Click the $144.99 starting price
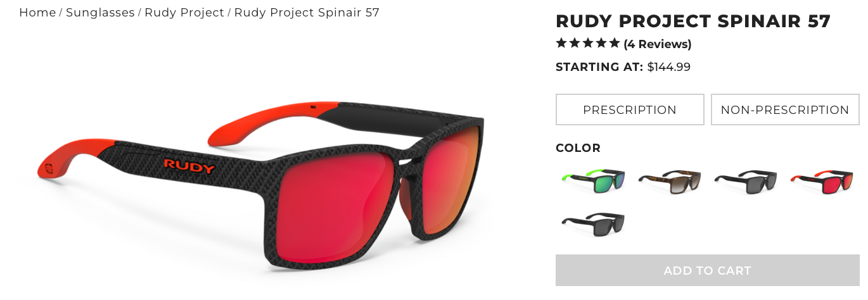 click(669, 67)
